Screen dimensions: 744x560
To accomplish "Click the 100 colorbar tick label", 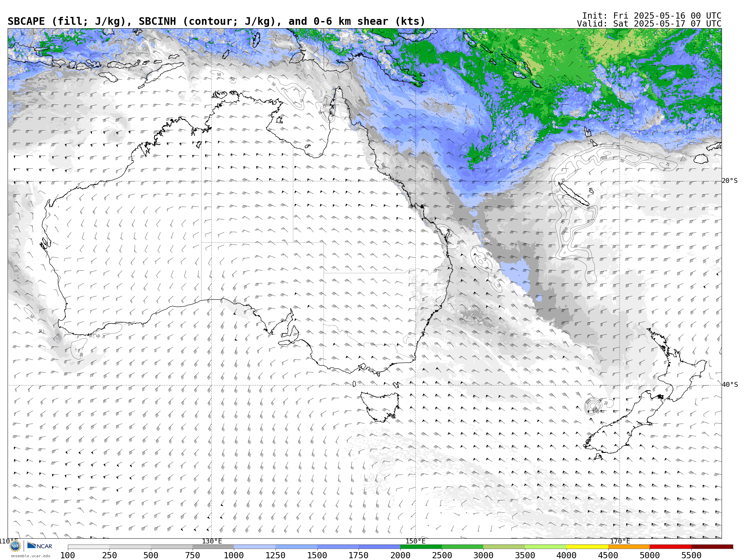I will coord(68,556).
